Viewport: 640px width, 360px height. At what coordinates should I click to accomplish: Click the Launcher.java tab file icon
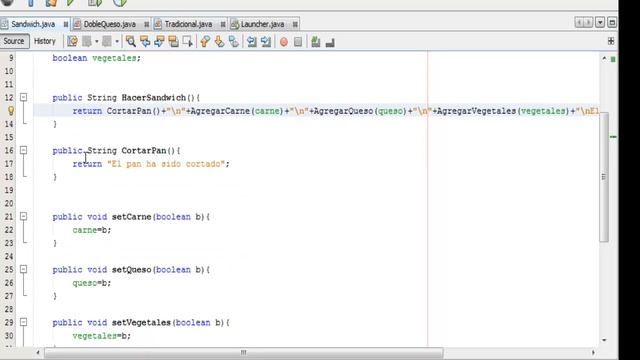click(235, 24)
